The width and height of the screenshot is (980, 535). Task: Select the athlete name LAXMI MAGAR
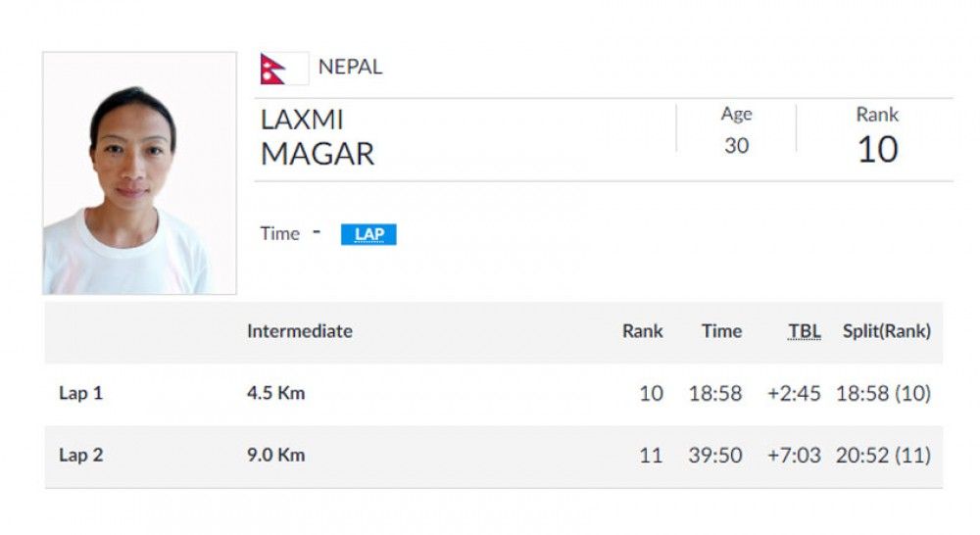coord(317,137)
